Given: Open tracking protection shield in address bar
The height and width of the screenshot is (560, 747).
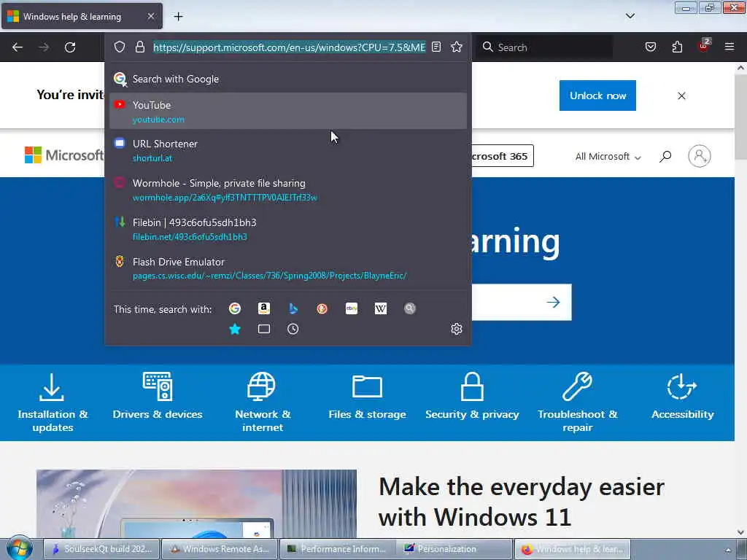Looking at the screenshot, I should coord(120,47).
